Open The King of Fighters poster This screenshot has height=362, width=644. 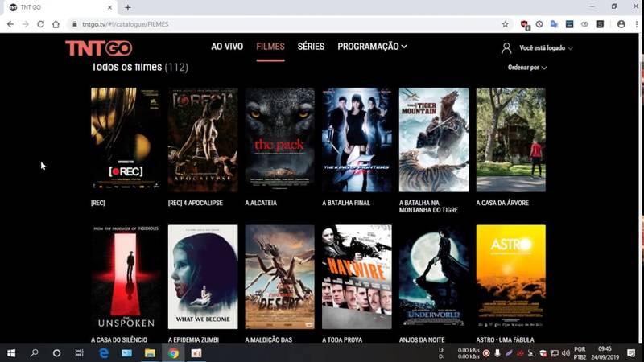[357, 139]
